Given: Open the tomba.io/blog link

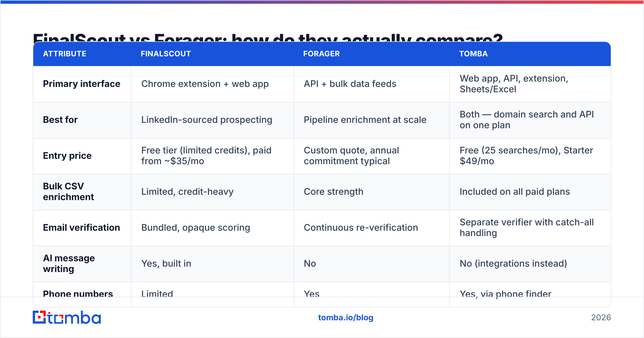Looking at the screenshot, I should coord(346,318).
